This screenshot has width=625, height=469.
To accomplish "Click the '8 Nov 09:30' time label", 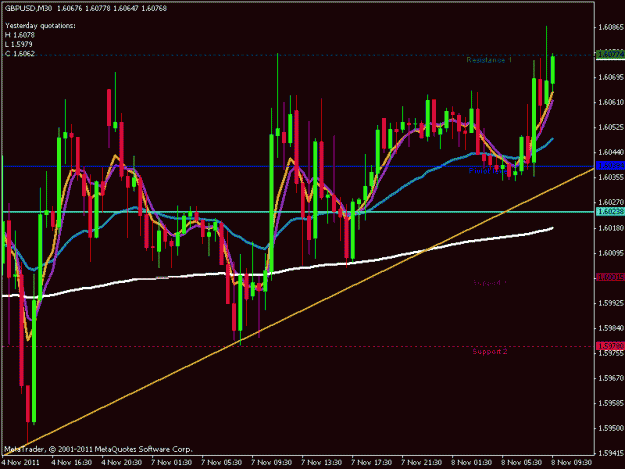I will (x=571, y=463).
